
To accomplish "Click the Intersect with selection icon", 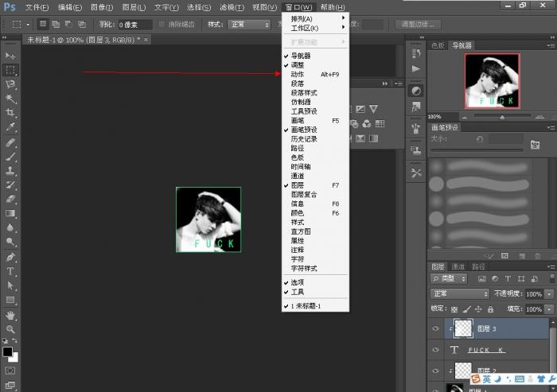I will [x=82, y=24].
